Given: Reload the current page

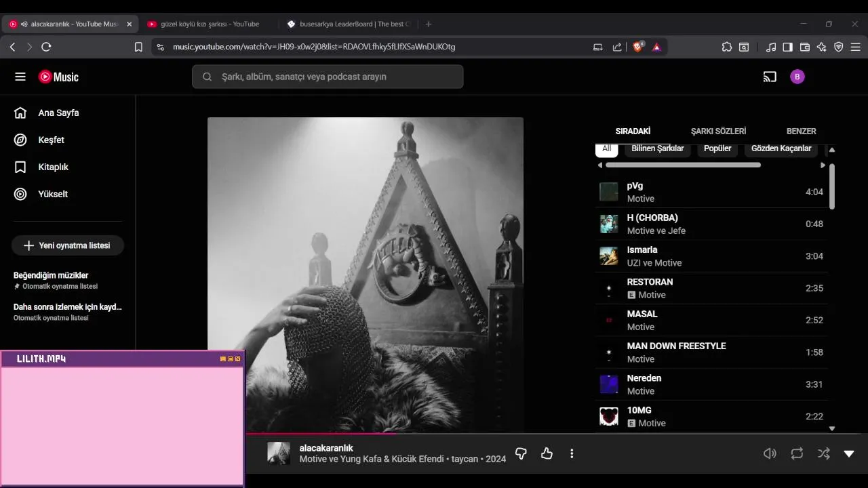Looking at the screenshot, I should point(46,47).
